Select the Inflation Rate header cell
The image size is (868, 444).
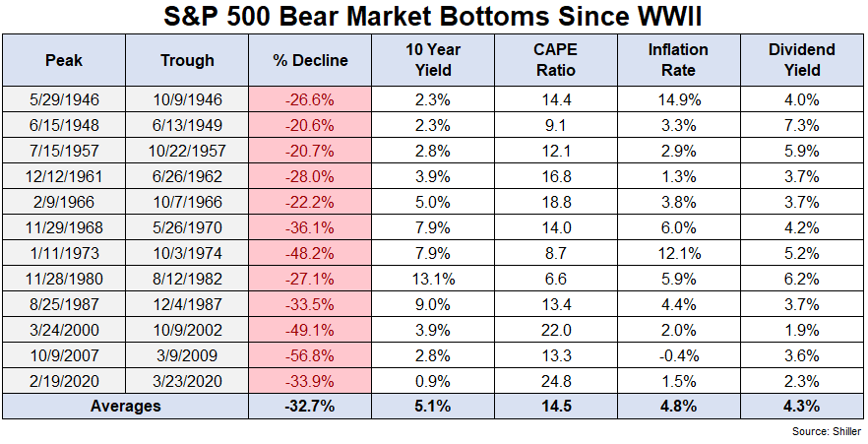(679, 60)
